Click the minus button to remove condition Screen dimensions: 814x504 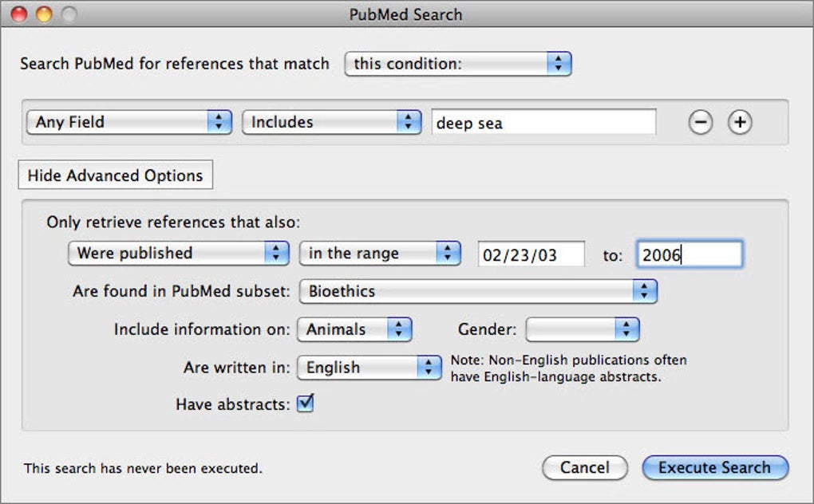pyautogui.click(x=700, y=122)
